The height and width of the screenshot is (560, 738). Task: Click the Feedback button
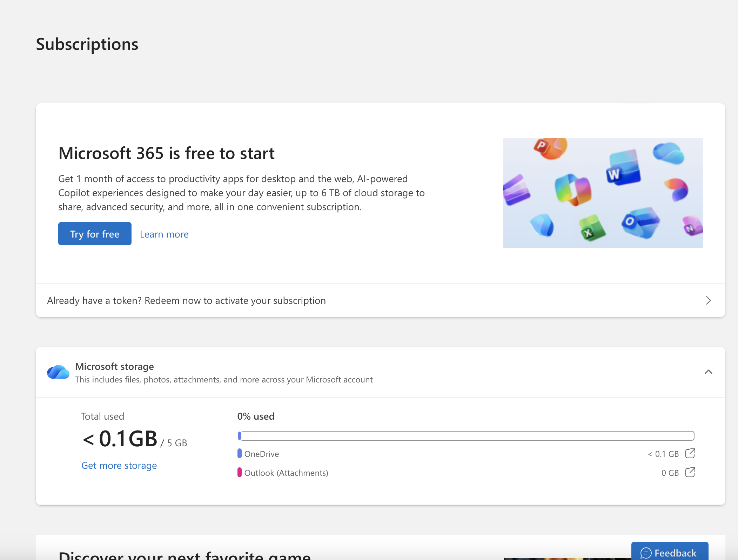pyautogui.click(x=669, y=552)
